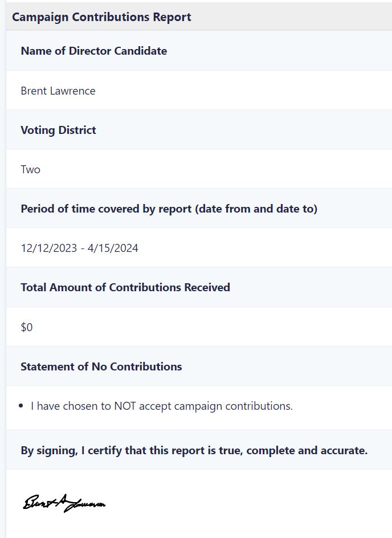Select the Voting District label

pos(58,130)
